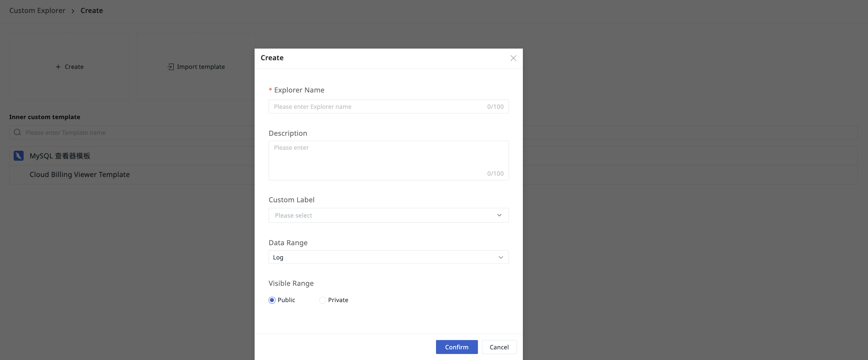Click the search magnifier icon
Screen dimensions: 868x360
click(x=17, y=132)
